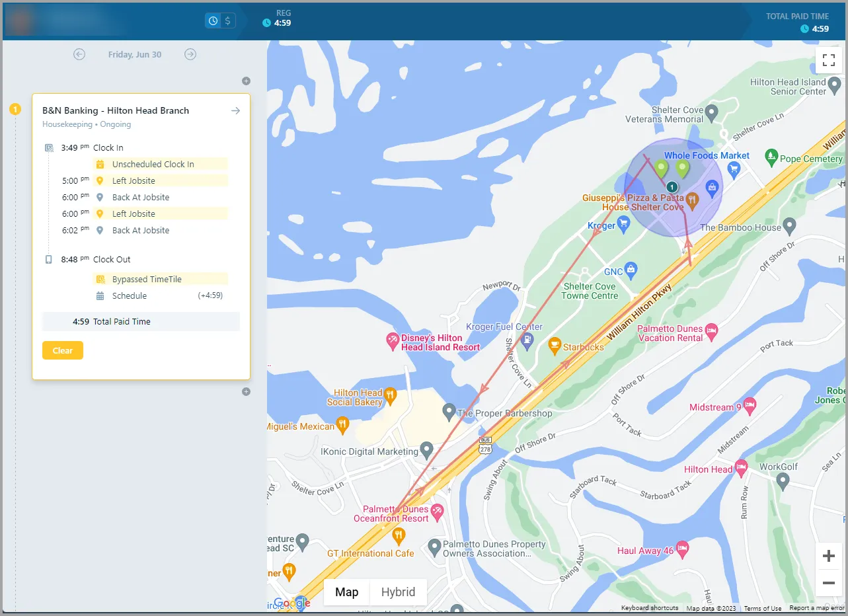Screen dimensions: 848x616
Task: Click the right green location pin
Action: [x=683, y=169]
